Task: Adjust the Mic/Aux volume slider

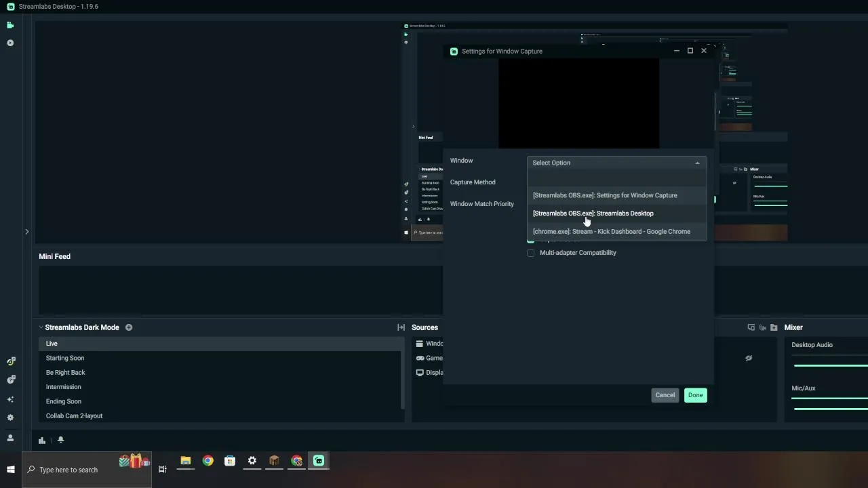Action: [831, 409]
